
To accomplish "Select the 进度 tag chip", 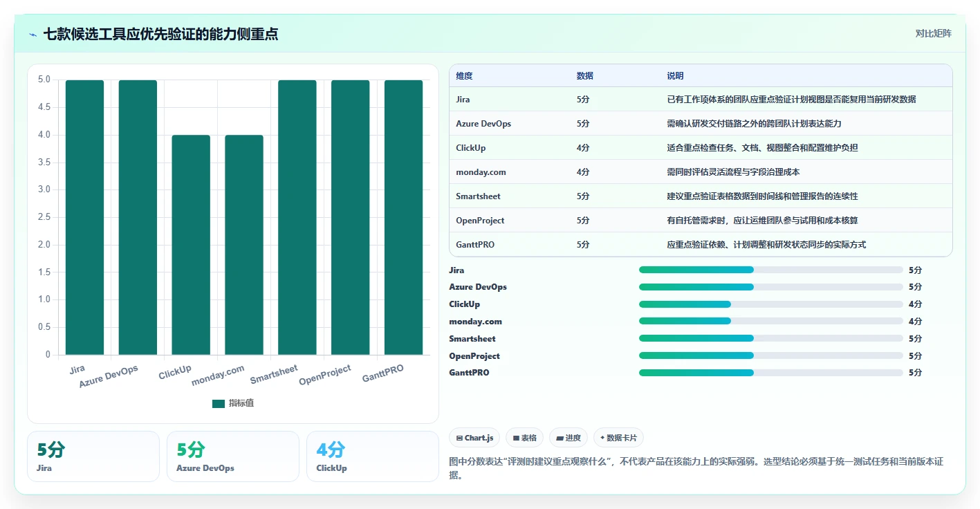I will pos(568,438).
